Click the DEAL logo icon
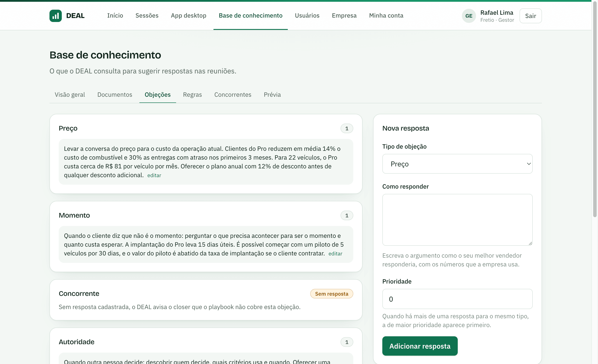 pyautogui.click(x=56, y=16)
